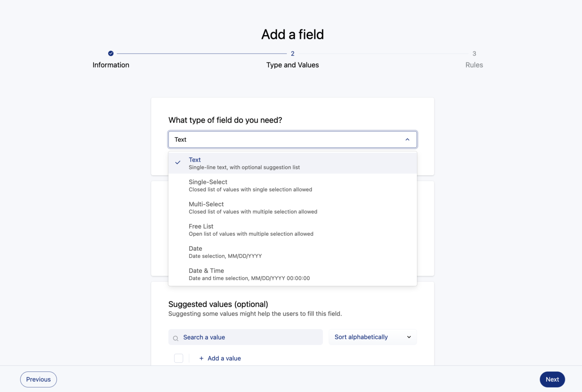The height and width of the screenshot is (392, 582).
Task: Collapse the field type dropdown chevron
Action: (x=407, y=140)
